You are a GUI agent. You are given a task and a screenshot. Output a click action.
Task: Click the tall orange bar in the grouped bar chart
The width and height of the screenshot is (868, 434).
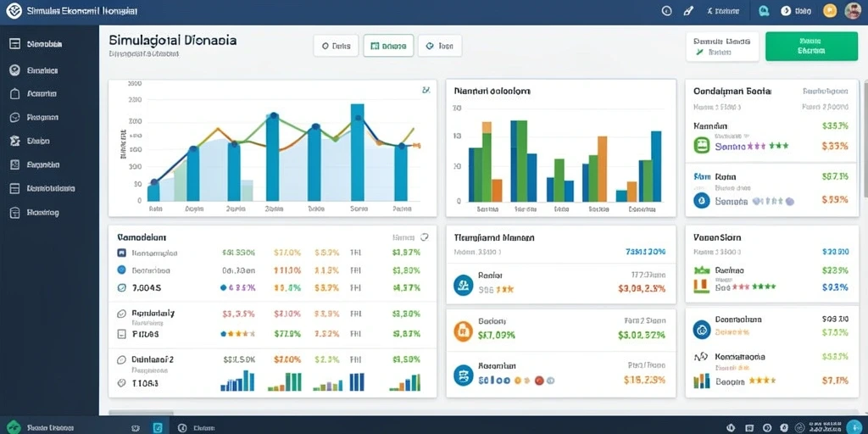pos(603,169)
